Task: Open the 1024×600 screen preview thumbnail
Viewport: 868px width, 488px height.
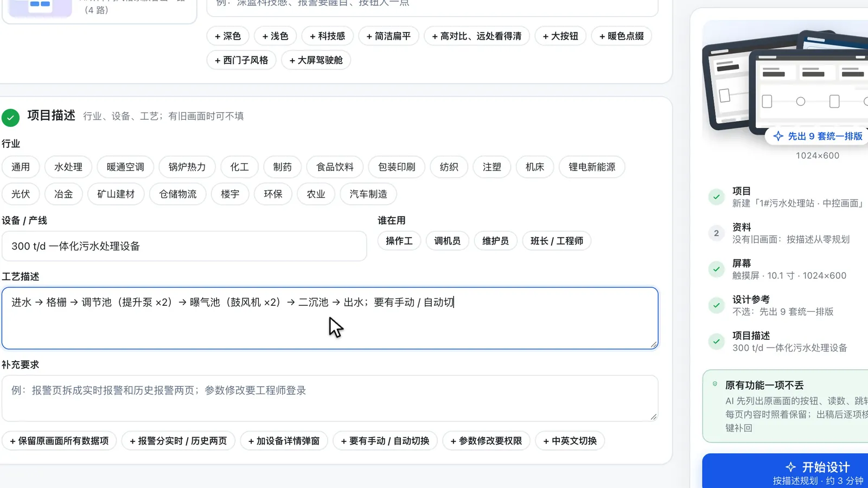Action: 785,84
